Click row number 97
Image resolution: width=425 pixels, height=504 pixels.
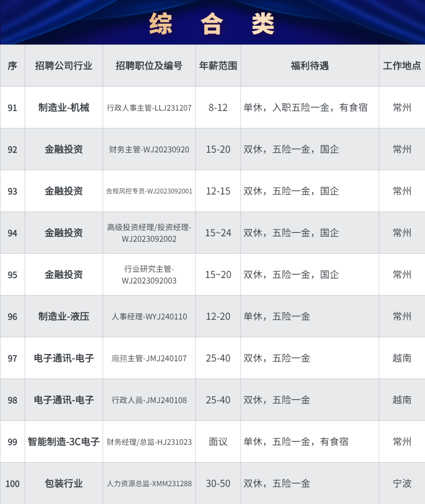pos(13,358)
